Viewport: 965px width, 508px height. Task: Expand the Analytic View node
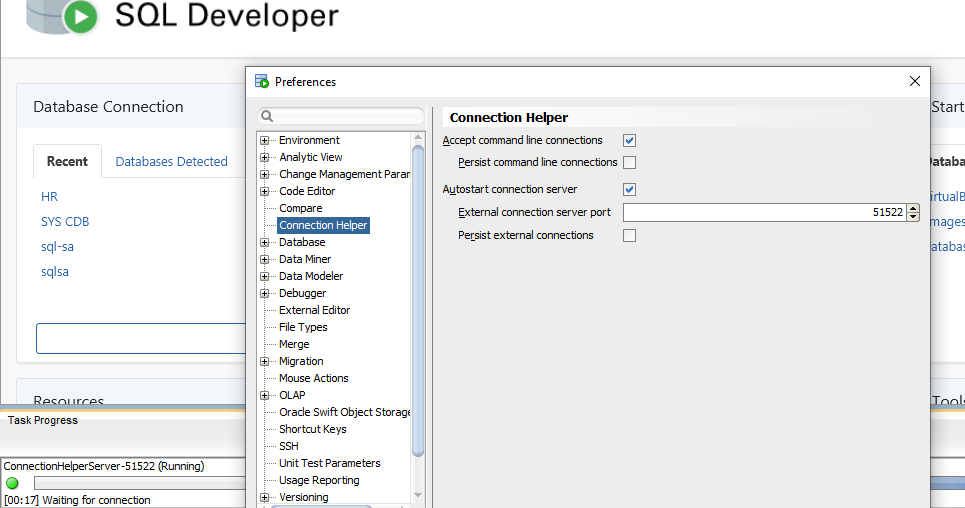265,158
